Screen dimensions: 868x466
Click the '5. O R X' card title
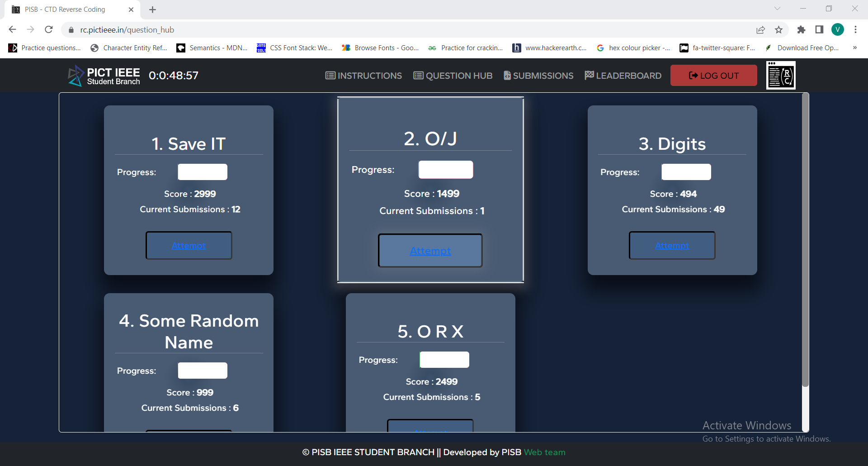[430, 332]
